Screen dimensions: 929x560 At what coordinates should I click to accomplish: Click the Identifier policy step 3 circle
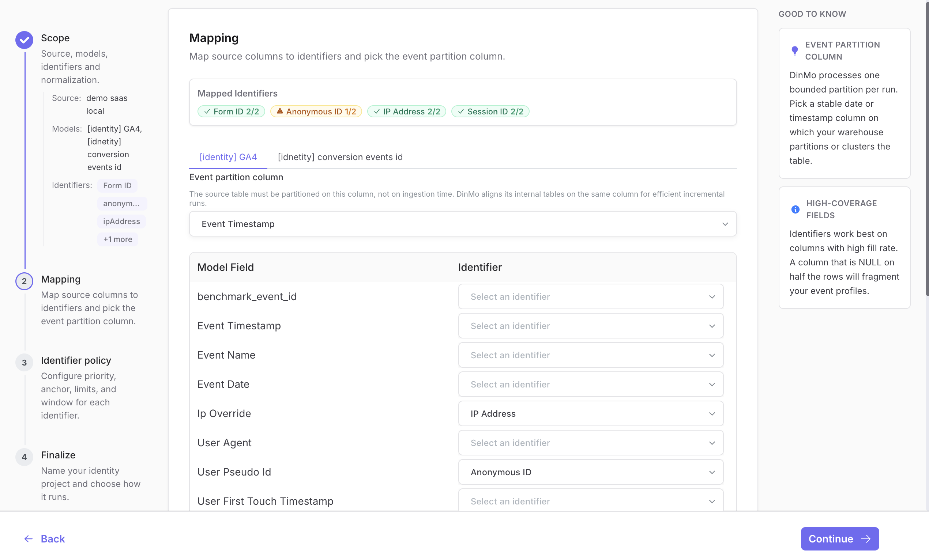coord(24,362)
